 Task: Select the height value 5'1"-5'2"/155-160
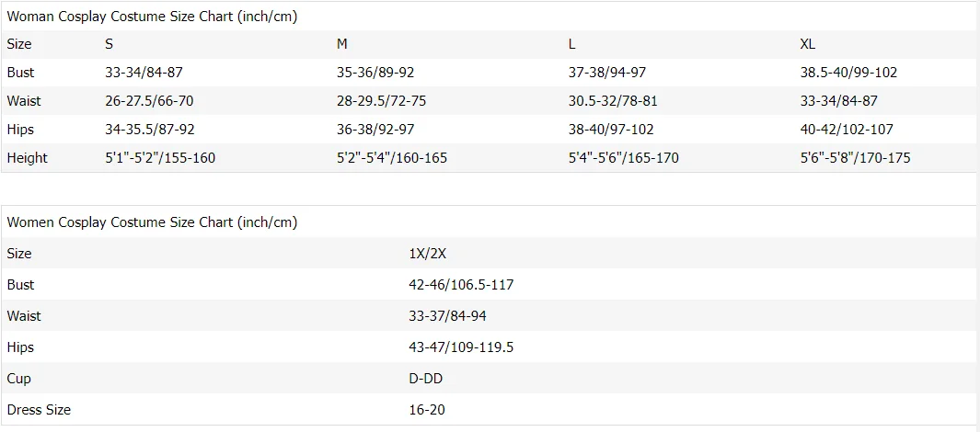tap(160, 158)
